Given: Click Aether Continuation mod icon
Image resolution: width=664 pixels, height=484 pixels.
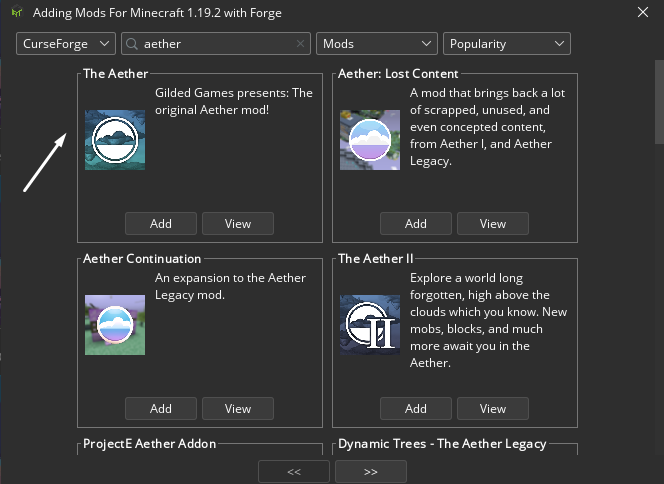Looking at the screenshot, I should click(115, 325).
